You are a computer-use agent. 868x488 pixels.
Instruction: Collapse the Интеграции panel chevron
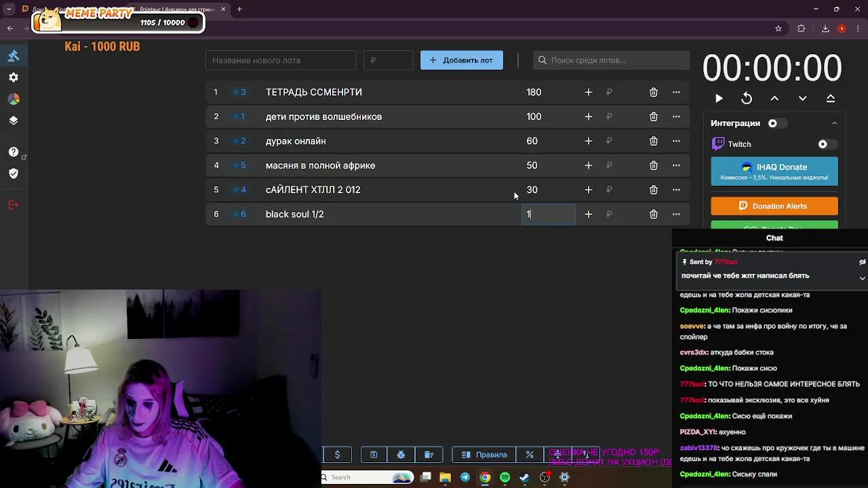tap(834, 123)
